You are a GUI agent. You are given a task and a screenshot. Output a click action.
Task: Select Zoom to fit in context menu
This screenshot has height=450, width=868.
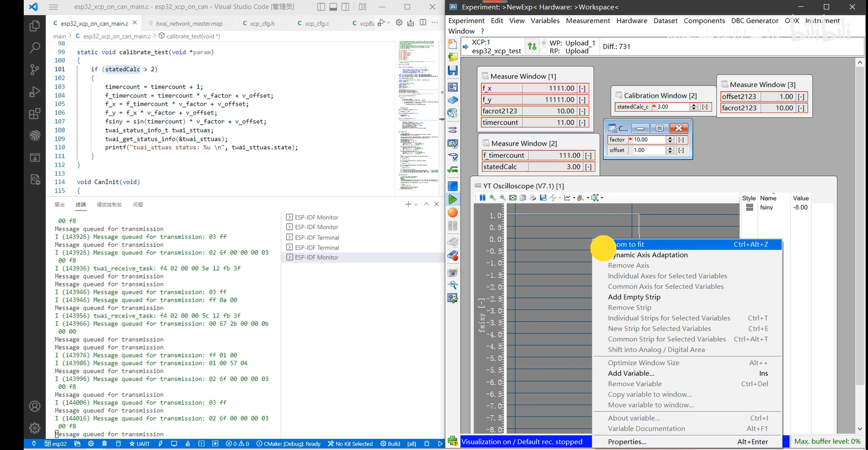point(686,244)
